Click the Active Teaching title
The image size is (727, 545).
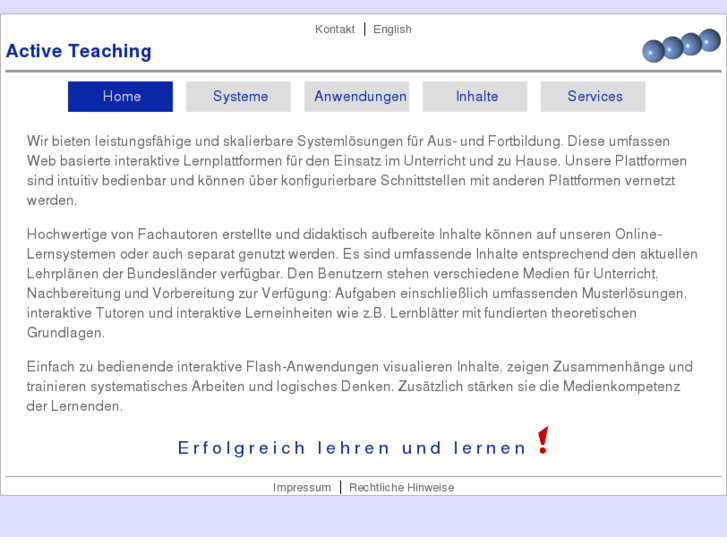pyautogui.click(x=78, y=51)
